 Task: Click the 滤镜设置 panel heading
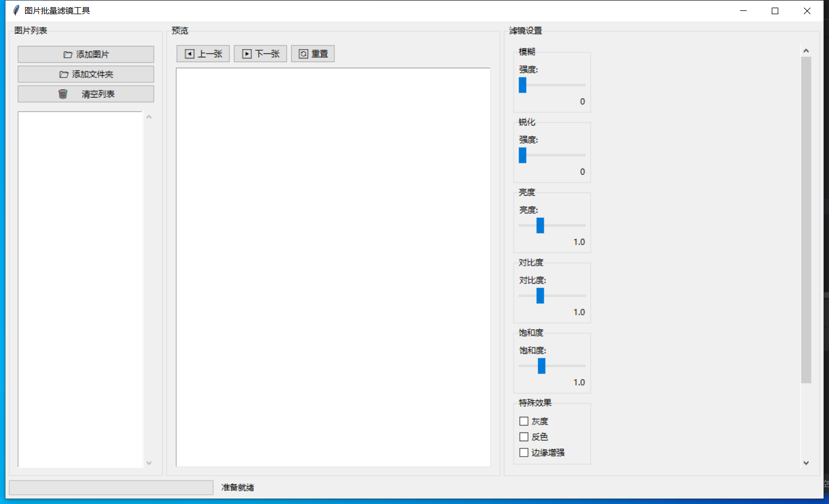coord(526,31)
